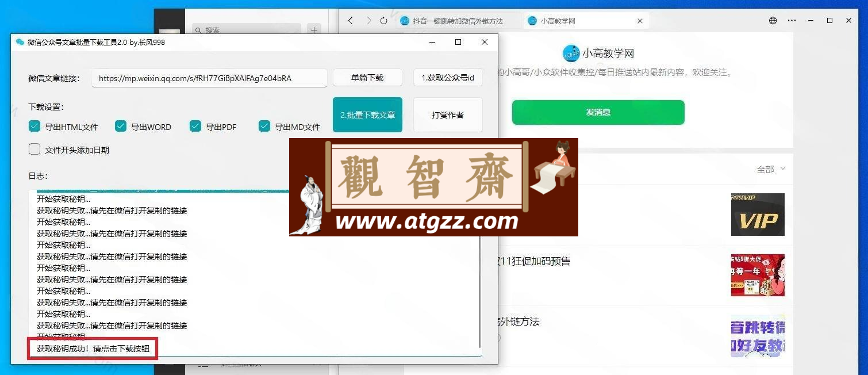The image size is (868, 375).
Task: Select the 小高教学网 browser tab
Action: pos(585,21)
